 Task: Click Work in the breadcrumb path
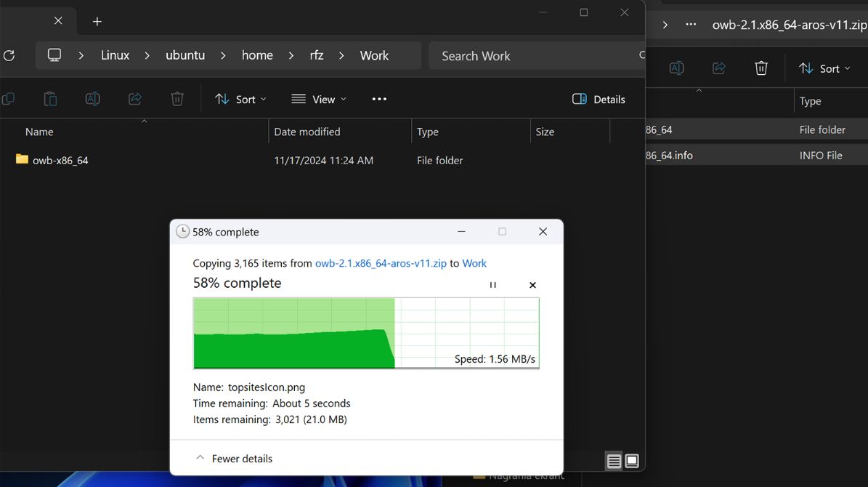(x=374, y=55)
